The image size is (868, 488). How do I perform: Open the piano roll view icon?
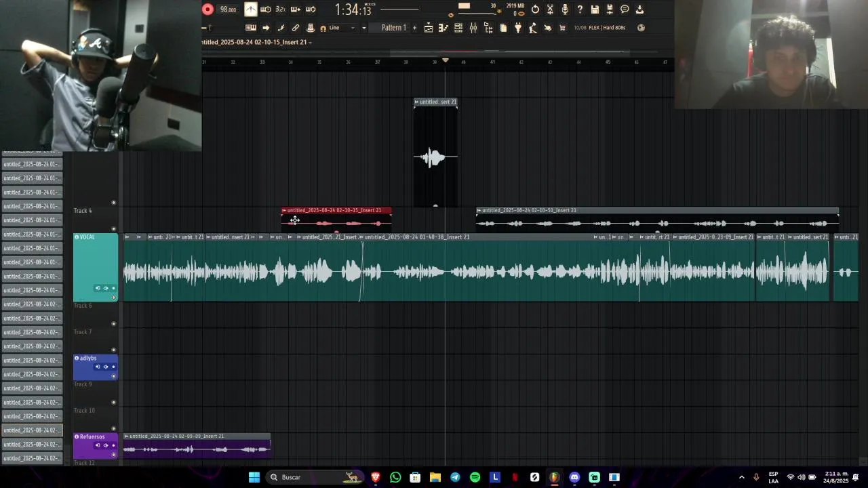click(443, 28)
